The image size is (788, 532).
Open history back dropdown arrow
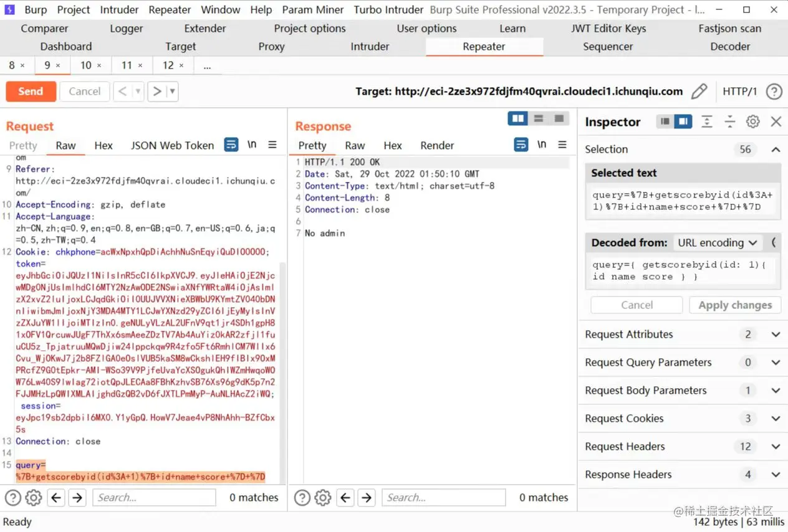[138, 92]
